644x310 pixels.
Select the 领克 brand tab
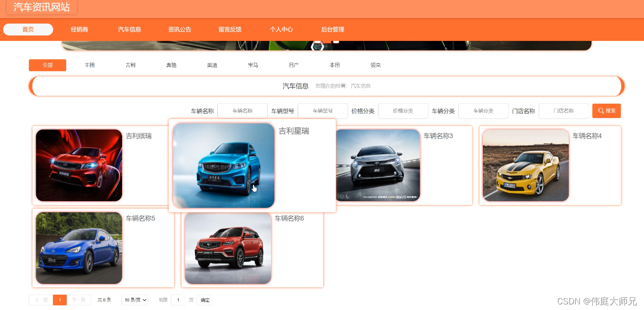tap(376, 65)
